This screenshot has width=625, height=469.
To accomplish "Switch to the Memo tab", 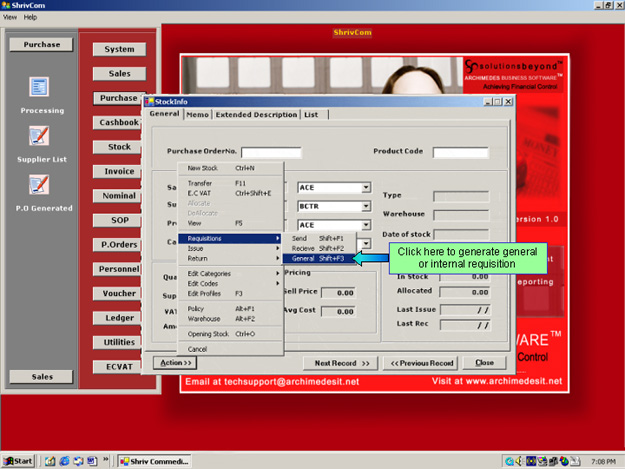I will [197, 115].
